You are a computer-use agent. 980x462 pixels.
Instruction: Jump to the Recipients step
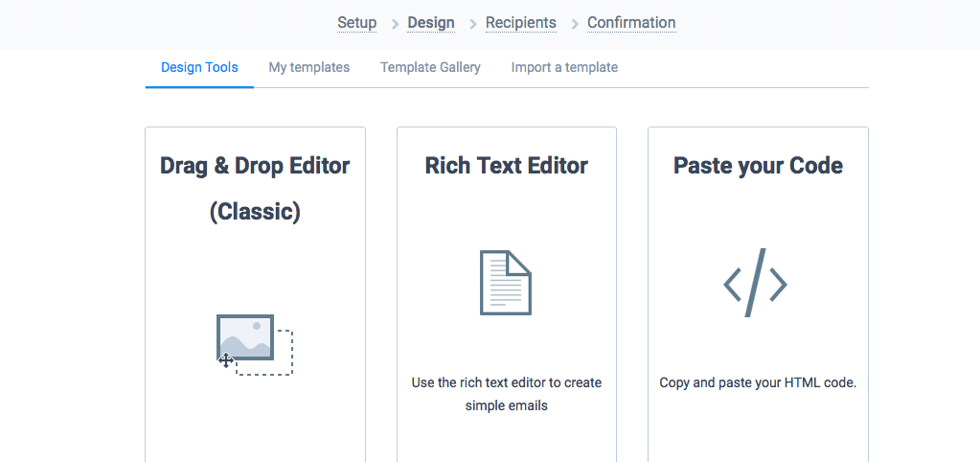coord(521,23)
